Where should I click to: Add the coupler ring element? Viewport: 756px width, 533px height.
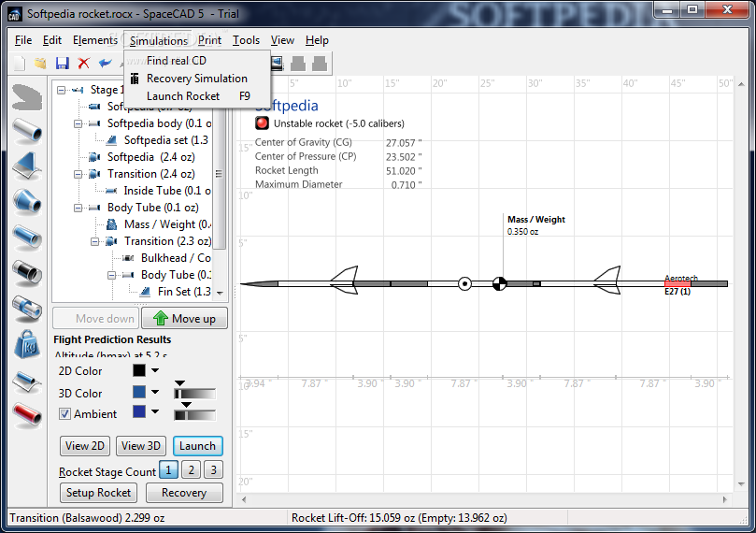click(27, 309)
